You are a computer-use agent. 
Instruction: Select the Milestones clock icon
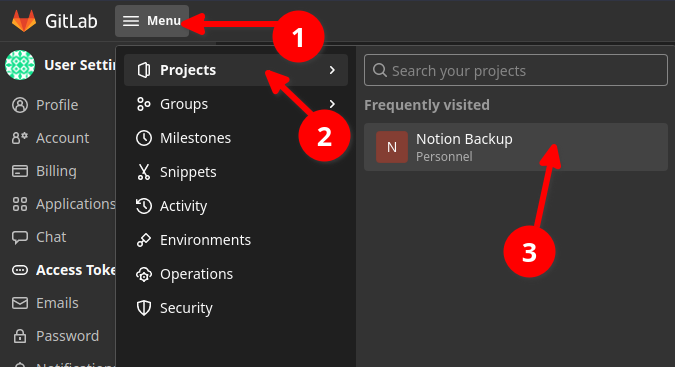144,138
